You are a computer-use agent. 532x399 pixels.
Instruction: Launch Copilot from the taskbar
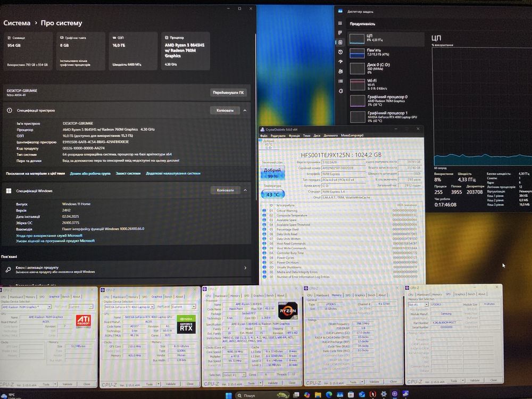307,395
